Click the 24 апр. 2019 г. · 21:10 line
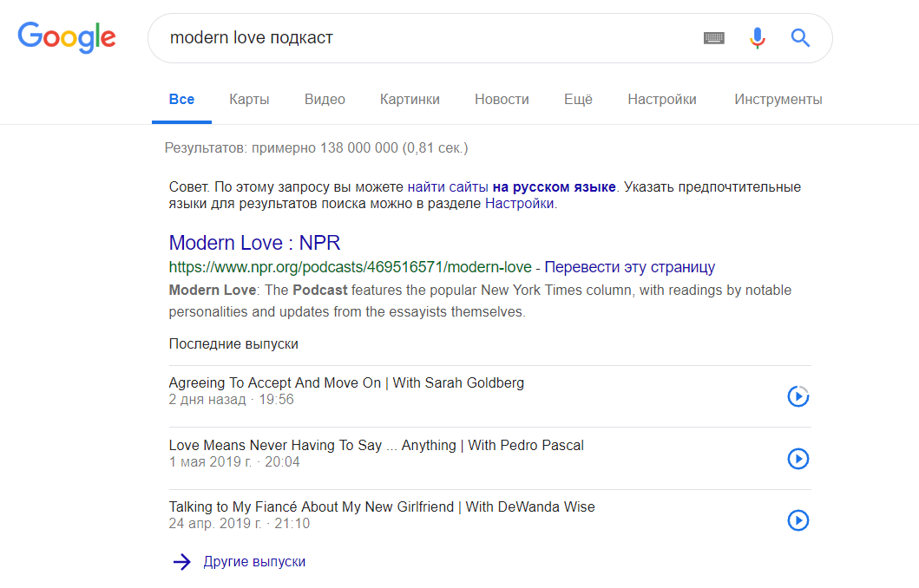Image resolution: width=919 pixels, height=588 pixels. (x=240, y=524)
